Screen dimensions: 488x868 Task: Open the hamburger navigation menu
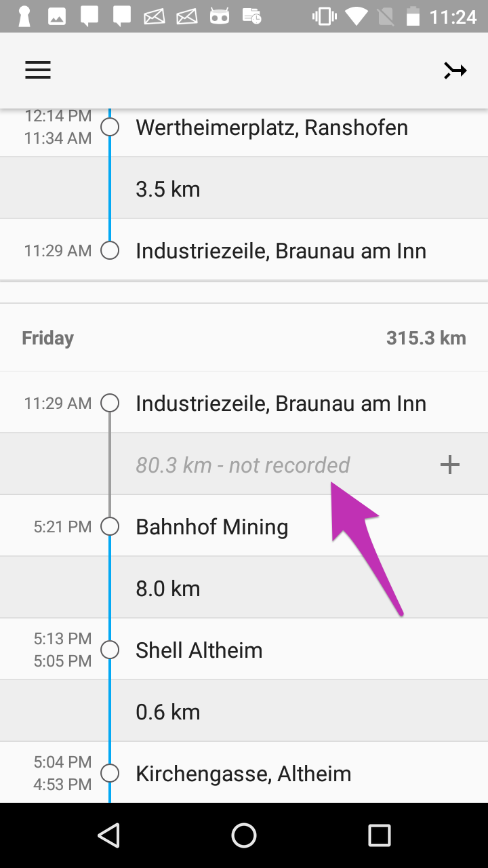click(38, 71)
